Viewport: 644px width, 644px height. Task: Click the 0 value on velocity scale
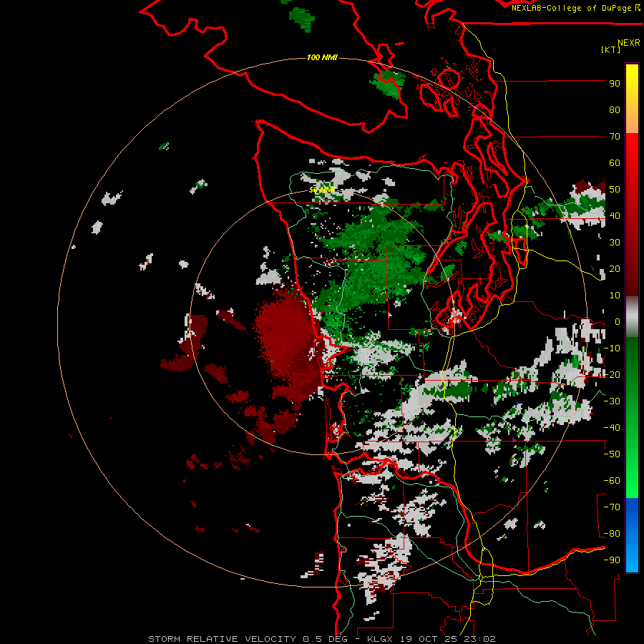(618, 322)
